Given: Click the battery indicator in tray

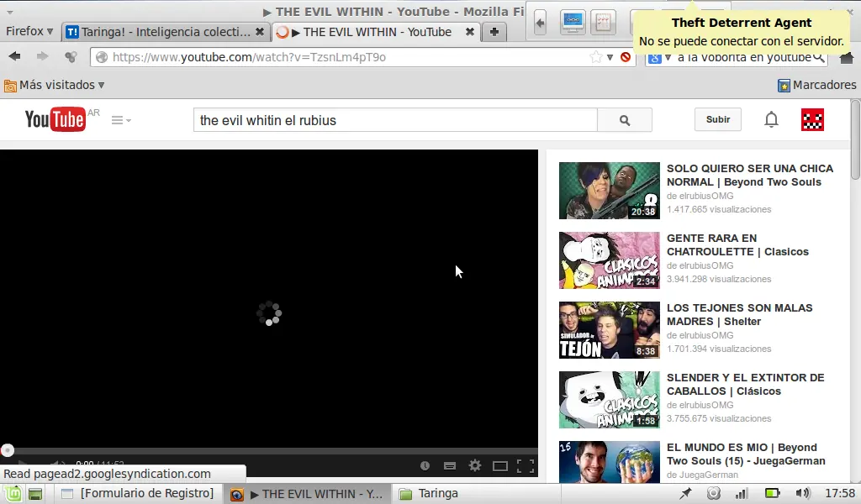Looking at the screenshot, I should [772, 494].
